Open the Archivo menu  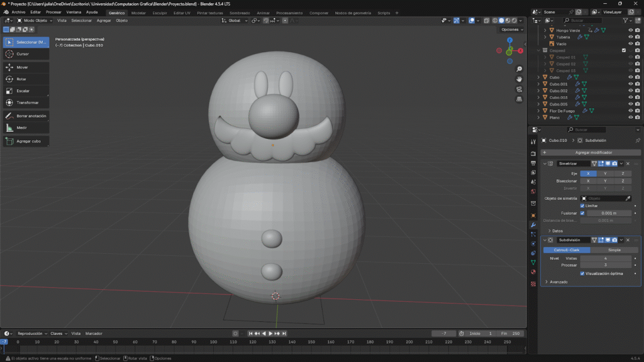coord(18,12)
